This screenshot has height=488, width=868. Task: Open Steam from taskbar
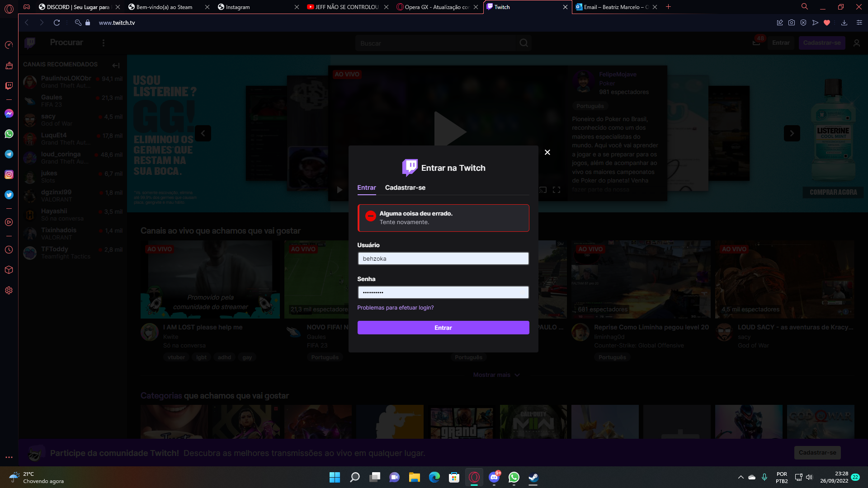533,477
